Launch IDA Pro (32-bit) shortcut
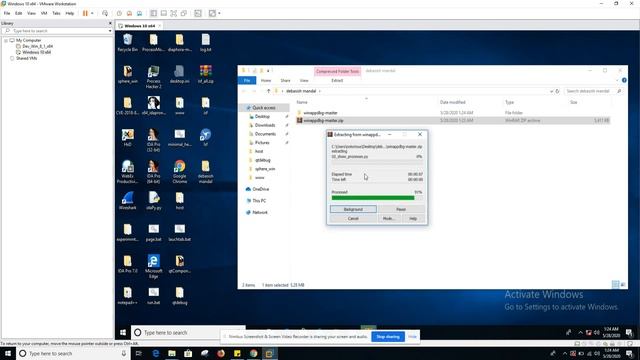640x360 pixels. [x=153, y=140]
